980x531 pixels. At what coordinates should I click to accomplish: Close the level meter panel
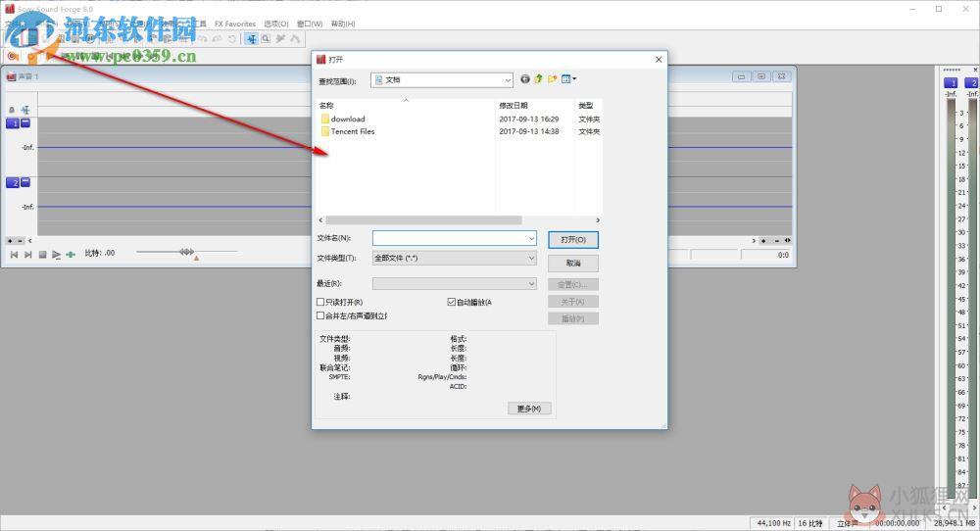(975, 70)
